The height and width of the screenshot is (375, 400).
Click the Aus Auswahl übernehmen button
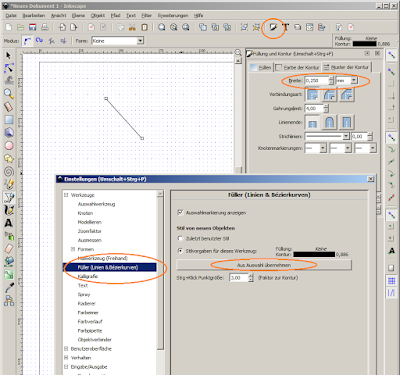pyautogui.click(x=264, y=265)
